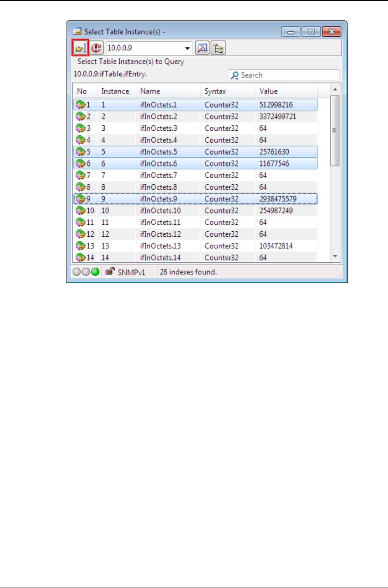Click the icon of row 6
This screenshot has height=588, width=388.
[x=80, y=164]
